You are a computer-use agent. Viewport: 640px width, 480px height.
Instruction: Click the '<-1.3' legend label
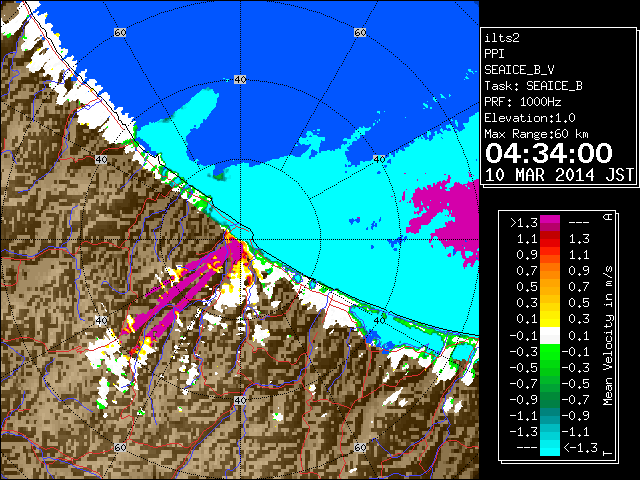click(x=580, y=447)
